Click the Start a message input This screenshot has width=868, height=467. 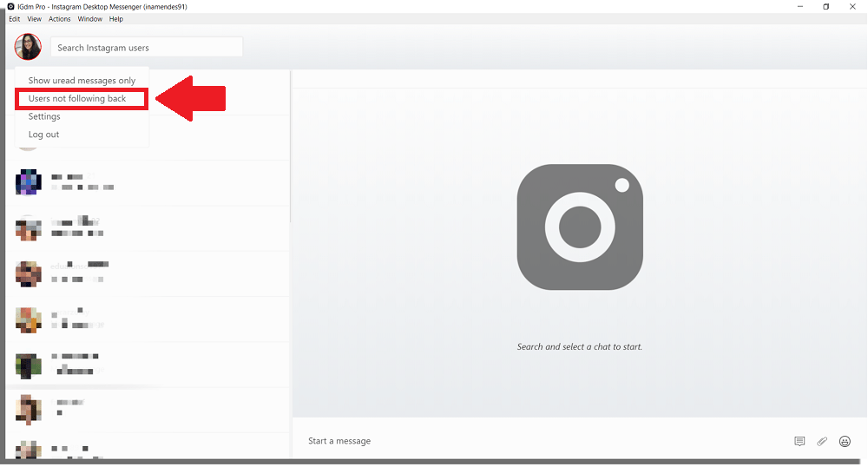coord(542,441)
